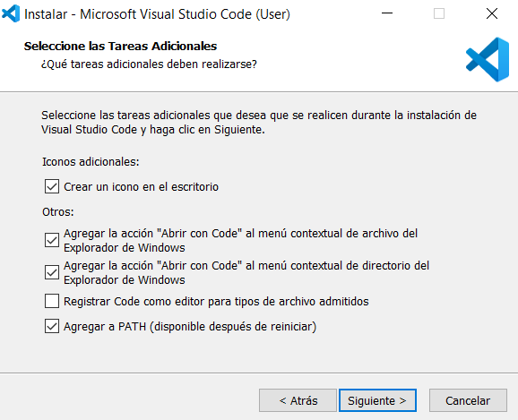Click the large Visual Studio Code logo
Image resolution: width=518 pixels, height=420 pixels.
pyautogui.click(x=488, y=59)
